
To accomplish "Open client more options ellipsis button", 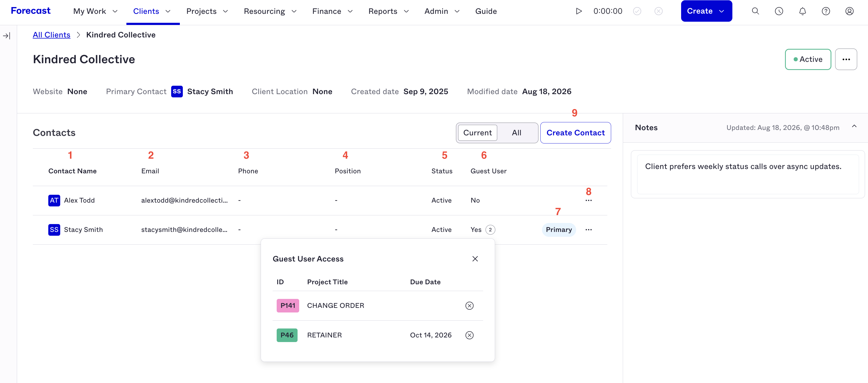I will [x=846, y=59].
